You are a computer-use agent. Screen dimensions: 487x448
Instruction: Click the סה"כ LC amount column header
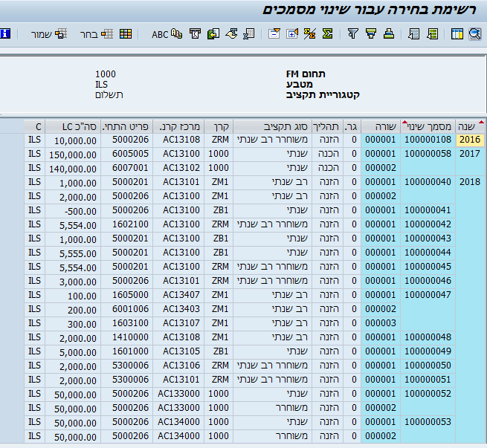pos(73,126)
